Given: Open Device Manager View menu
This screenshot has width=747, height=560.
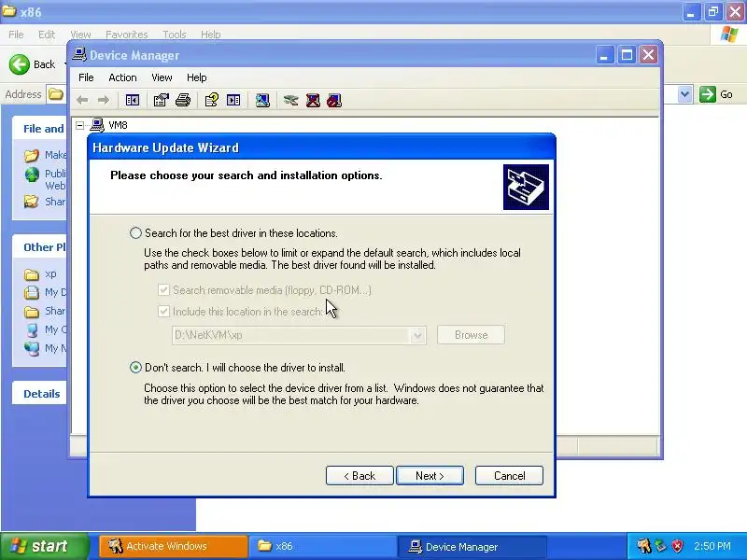Looking at the screenshot, I should 162,77.
